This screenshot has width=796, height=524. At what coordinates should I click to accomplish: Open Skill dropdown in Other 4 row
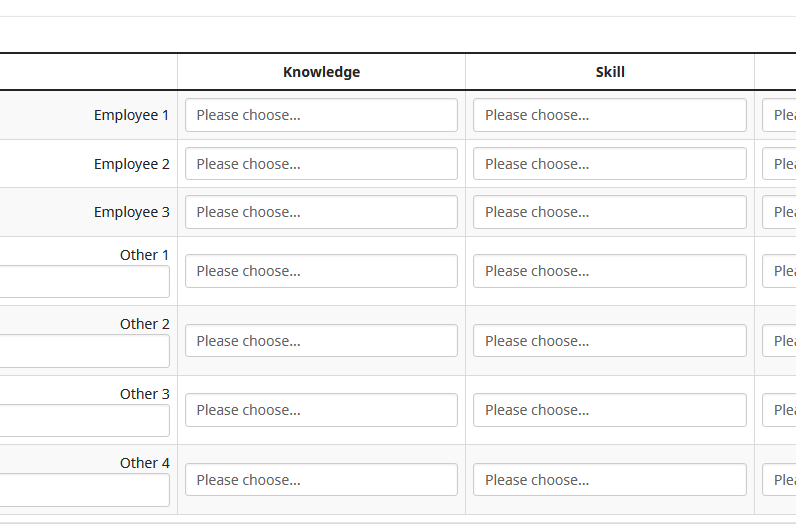click(x=609, y=480)
